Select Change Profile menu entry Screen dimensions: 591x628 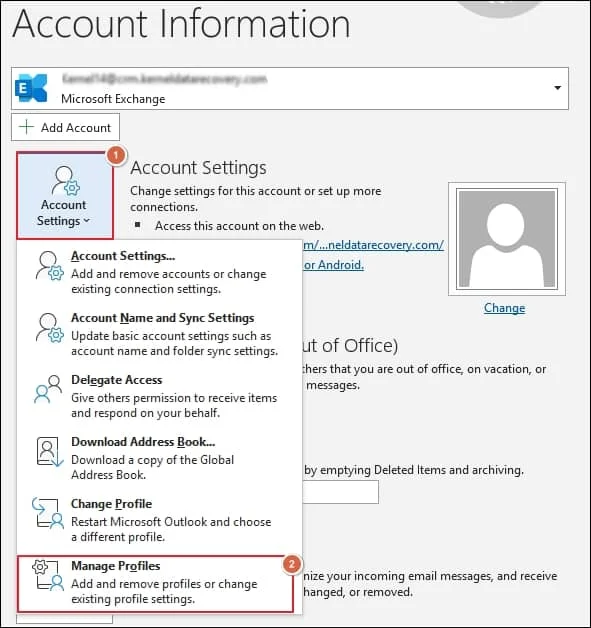(159, 520)
